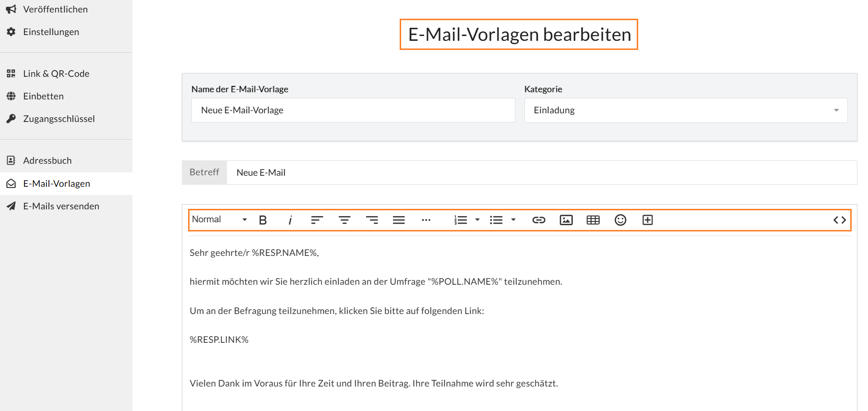The image size is (868, 411).
Task: Click the line beginning 'hiermit möchten wir Sie'
Action: click(376, 281)
